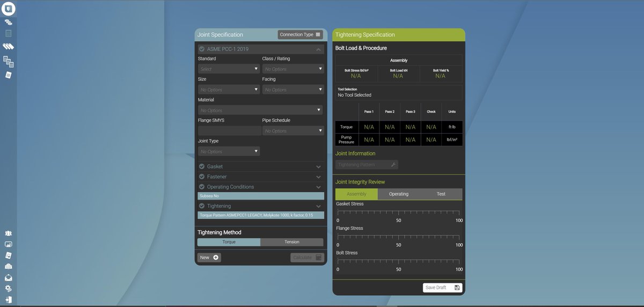
Task: Click the Gasket Stress scale
Action: coord(398,213)
